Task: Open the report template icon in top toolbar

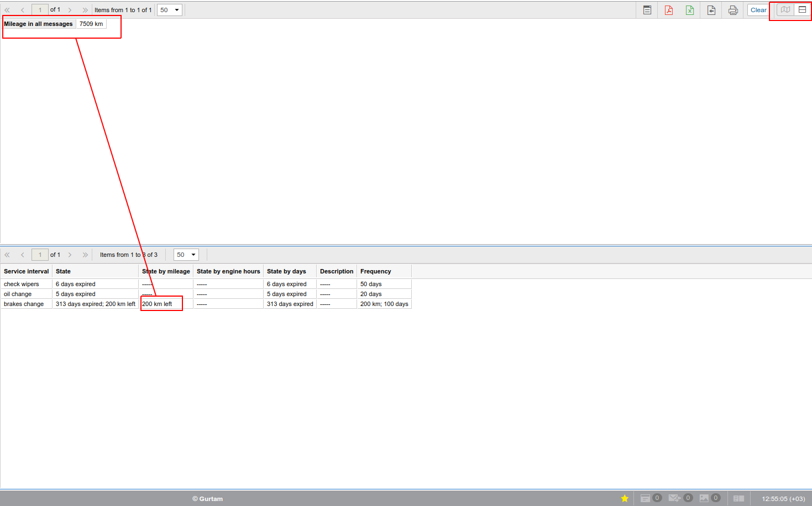Action: click(647, 10)
